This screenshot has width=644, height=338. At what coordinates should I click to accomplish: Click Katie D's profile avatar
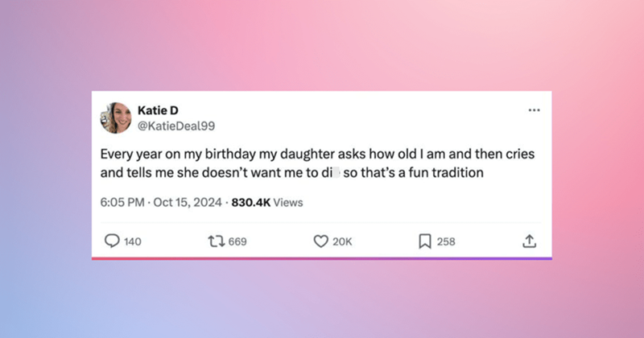(x=116, y=117)
